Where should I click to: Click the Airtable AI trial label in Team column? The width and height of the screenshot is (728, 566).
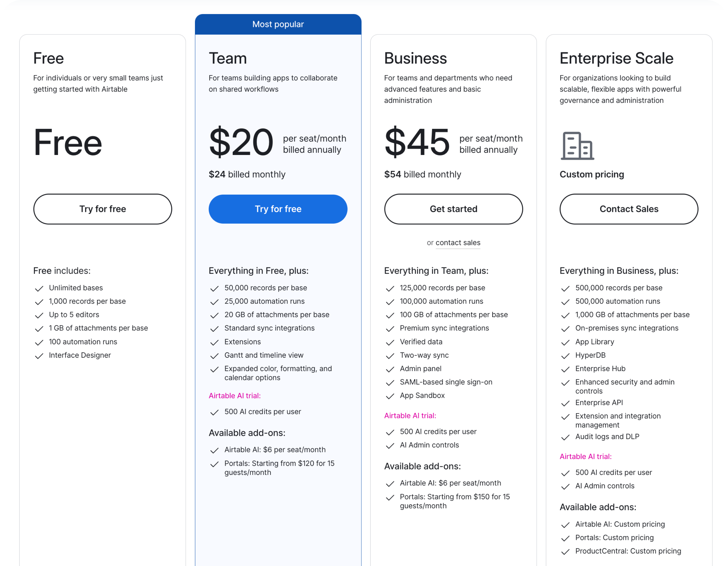click(x=235, y=396)
